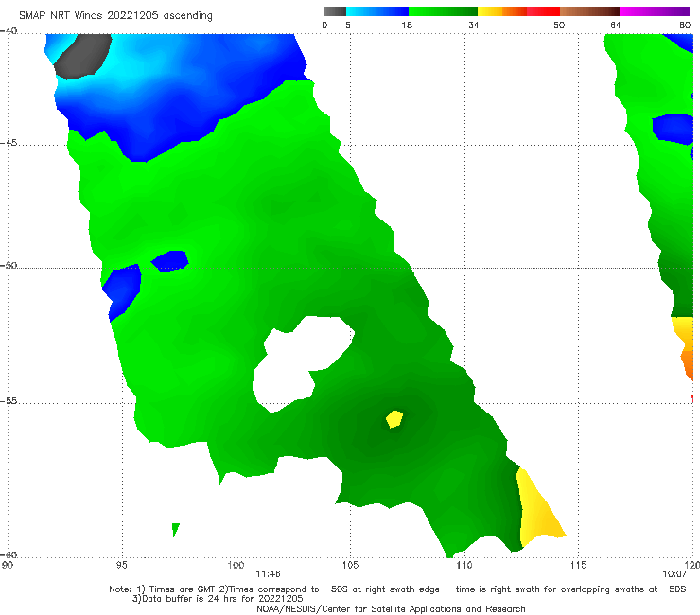Screen dimensions: 700x615
Task: Click the '5' label under the color scale
Action: click(x=348, y=25)
